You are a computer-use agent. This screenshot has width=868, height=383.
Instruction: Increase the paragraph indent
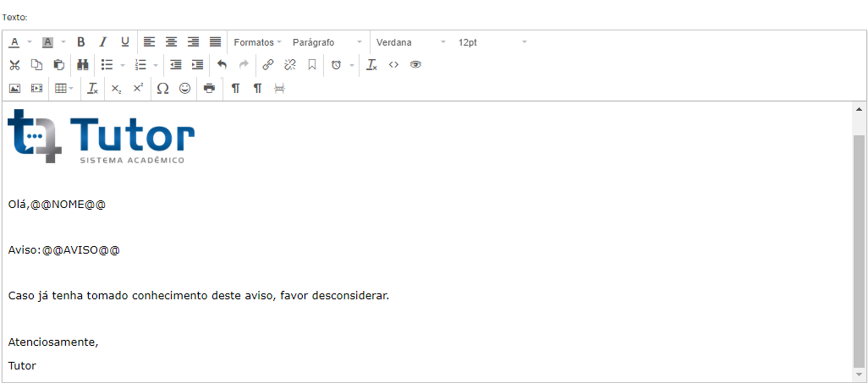point(198,65)
